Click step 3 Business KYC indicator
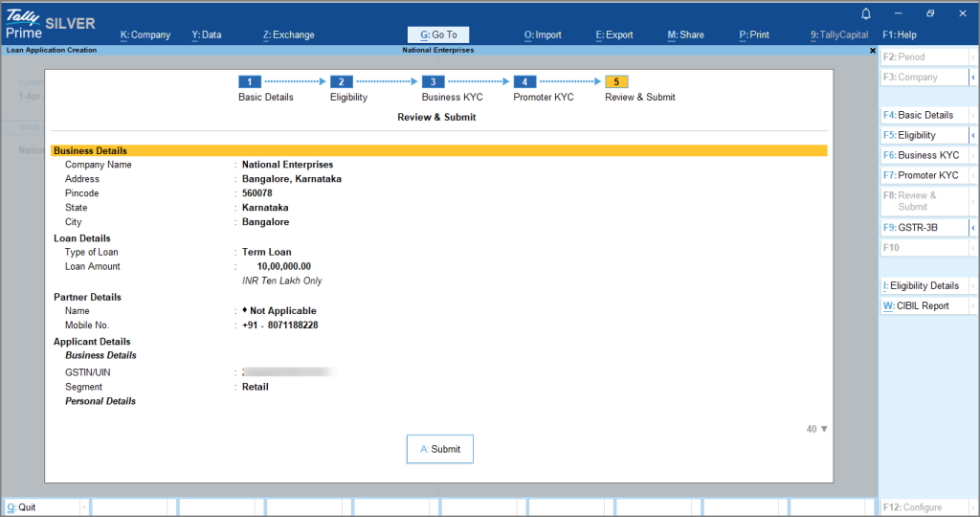Viewport: 980px width, 517px height. pyautogui.click(x=433, y=82)
